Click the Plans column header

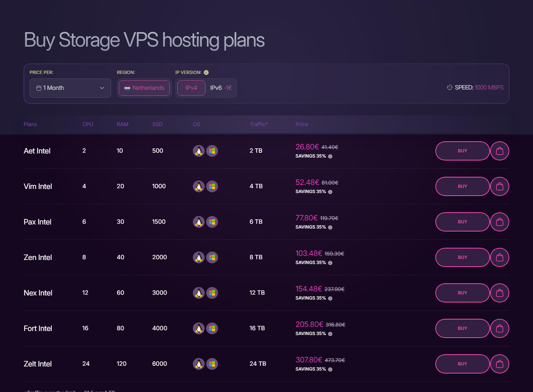point(30,124)
